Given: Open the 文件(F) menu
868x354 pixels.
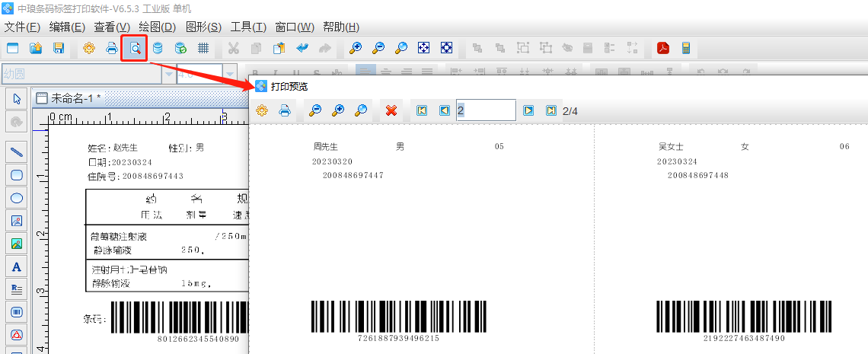Looking at the screenshot, I should click(22, 27).
